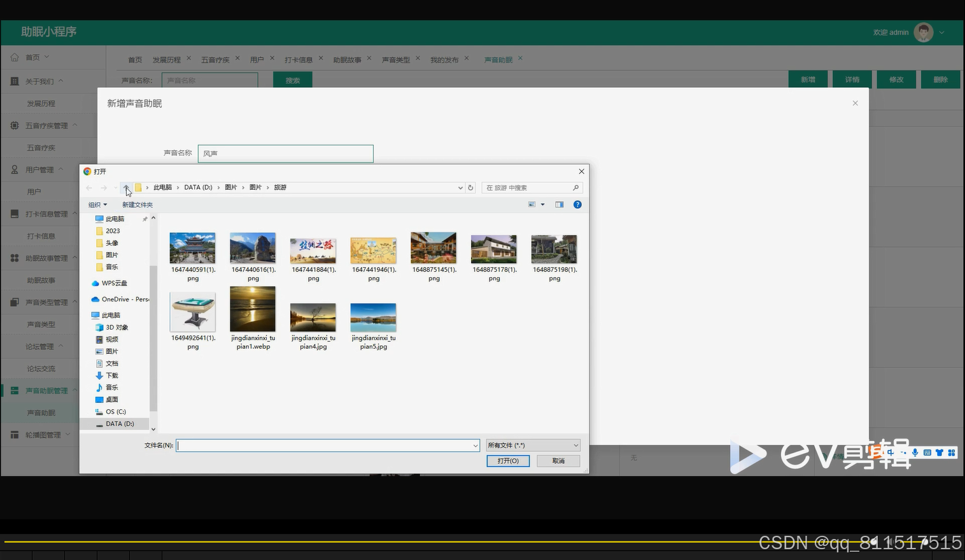Image resolution: width=965 pixels, height=560 pixels.
Task: Expand 轮播图管理 in the sidebar menu
Action: click(x=43, y=435)
